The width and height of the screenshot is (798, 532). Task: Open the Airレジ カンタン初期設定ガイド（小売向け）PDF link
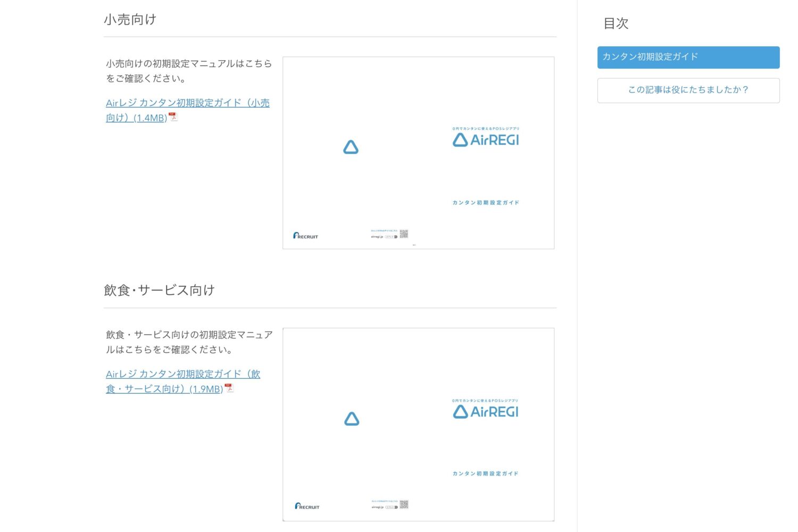(187, 103)
